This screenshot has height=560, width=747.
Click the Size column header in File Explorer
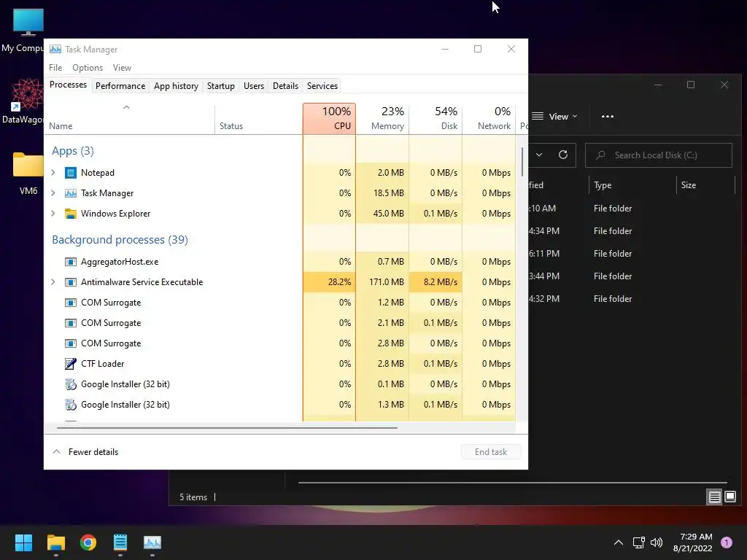[705, 185]
